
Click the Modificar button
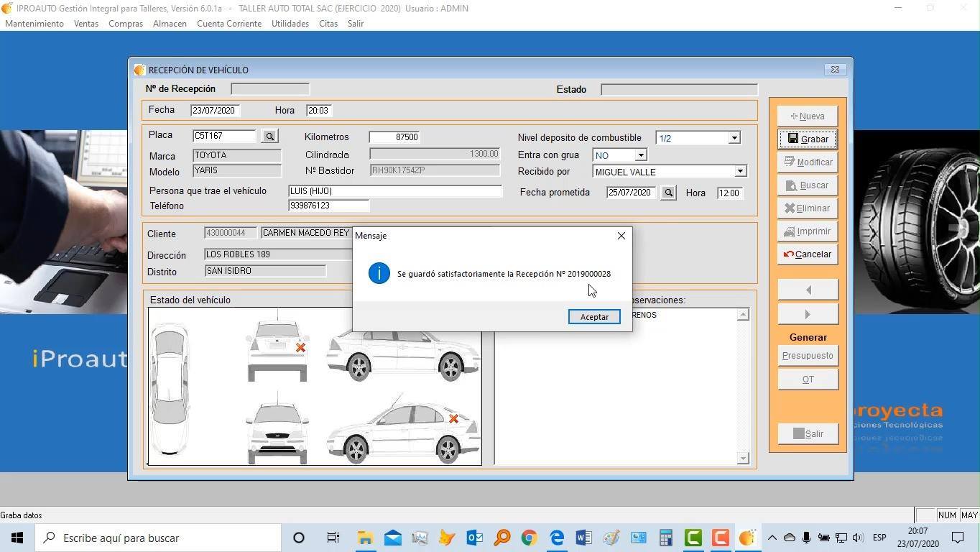(x=808, y=162)
